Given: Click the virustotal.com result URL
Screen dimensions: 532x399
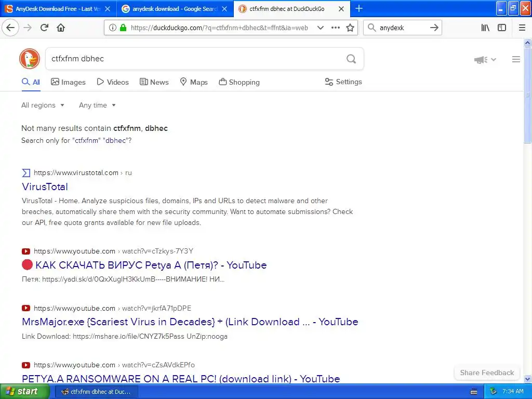Looking at the screenshot, I should tap(83, 172).
